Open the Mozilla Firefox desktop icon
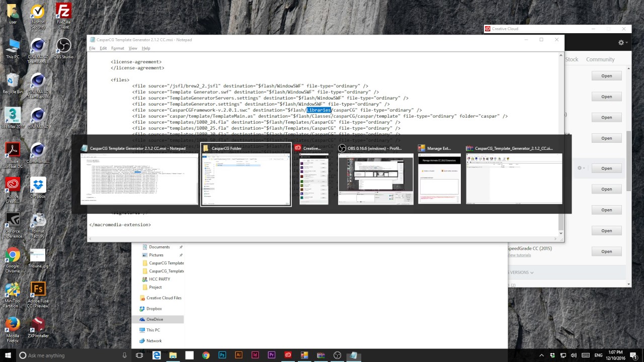 (x=13, y=330)
